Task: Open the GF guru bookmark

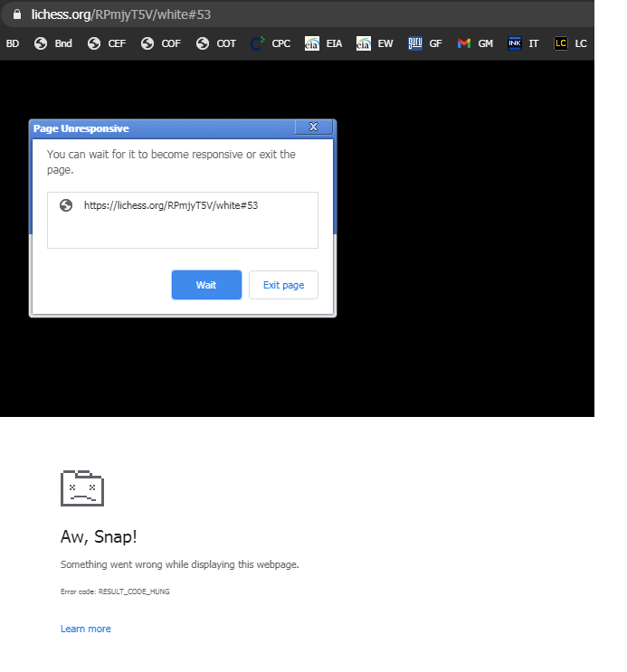Action: click(x=425, y=43)
